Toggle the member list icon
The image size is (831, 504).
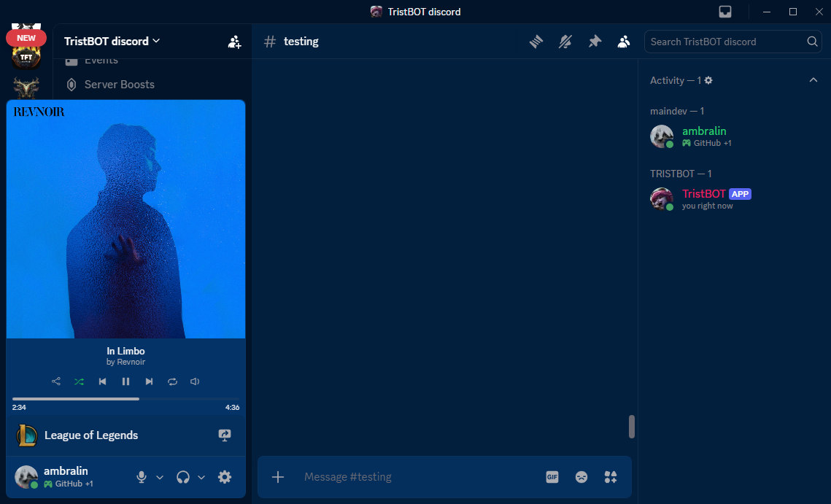point(624,42)
